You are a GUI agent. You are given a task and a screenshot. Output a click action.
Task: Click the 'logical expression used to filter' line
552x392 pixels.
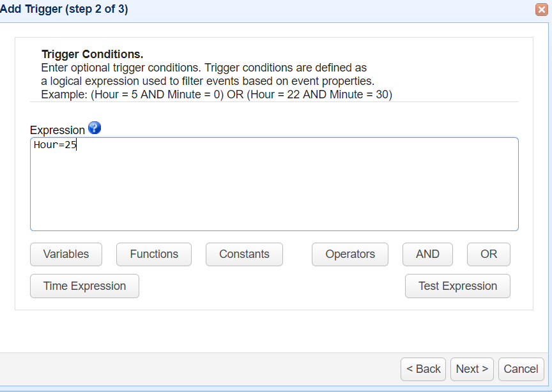pos(207,81)
